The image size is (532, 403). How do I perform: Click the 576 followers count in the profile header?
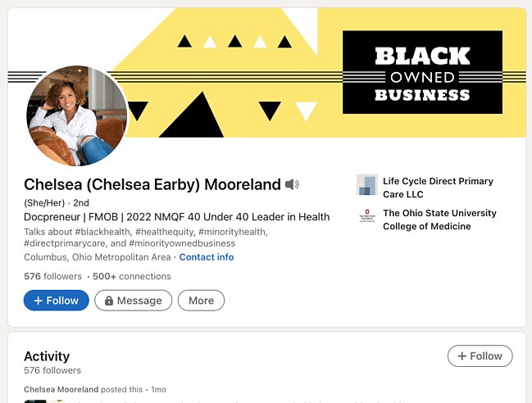(52, 276)
